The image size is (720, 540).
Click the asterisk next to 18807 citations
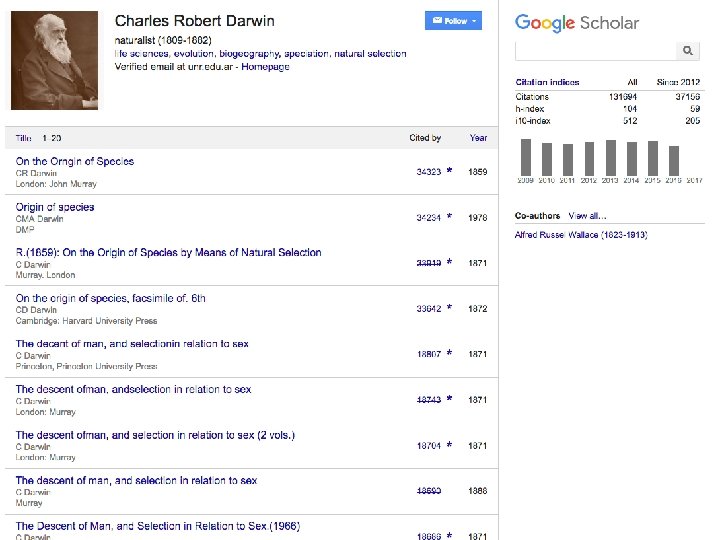point(450,354)
